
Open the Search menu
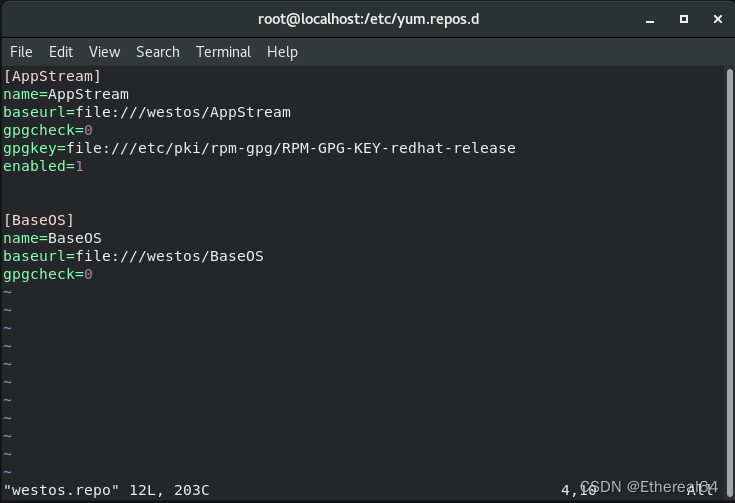point(158,52)
